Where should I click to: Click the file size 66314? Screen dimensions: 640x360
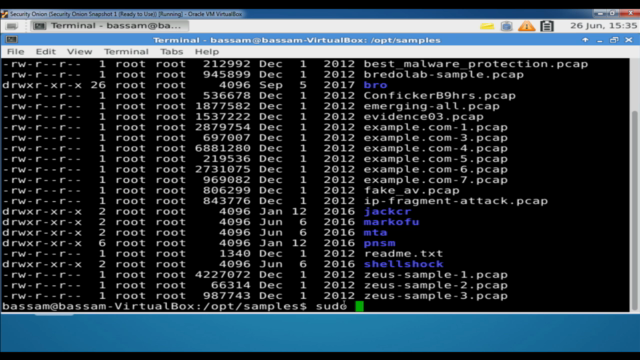(231, 286)
